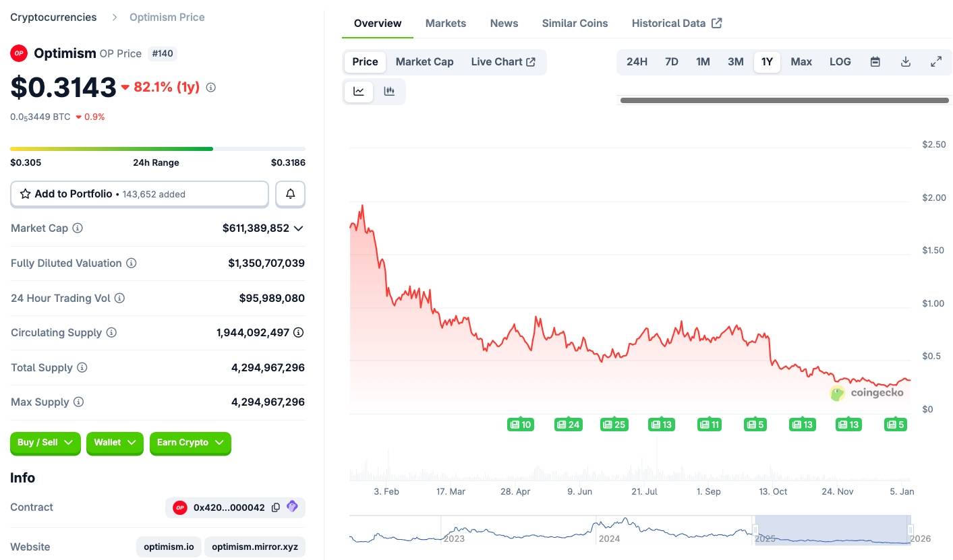
Task: Select the 7D time range
Action: pos(671,62)
